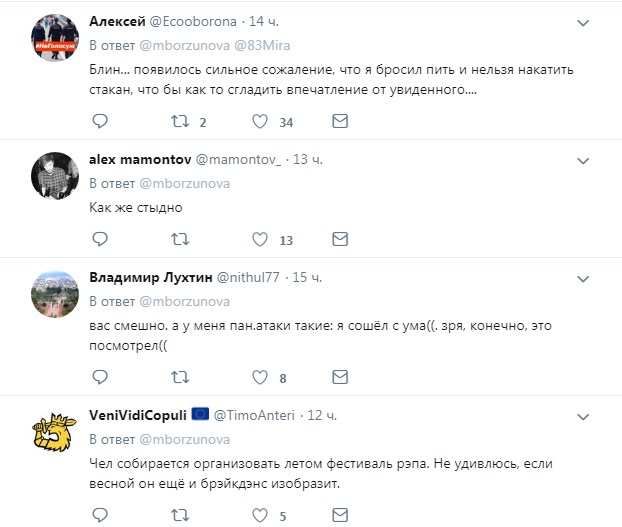
Task: Retweet alex mamontov's tweet
Action: (179, 239)
